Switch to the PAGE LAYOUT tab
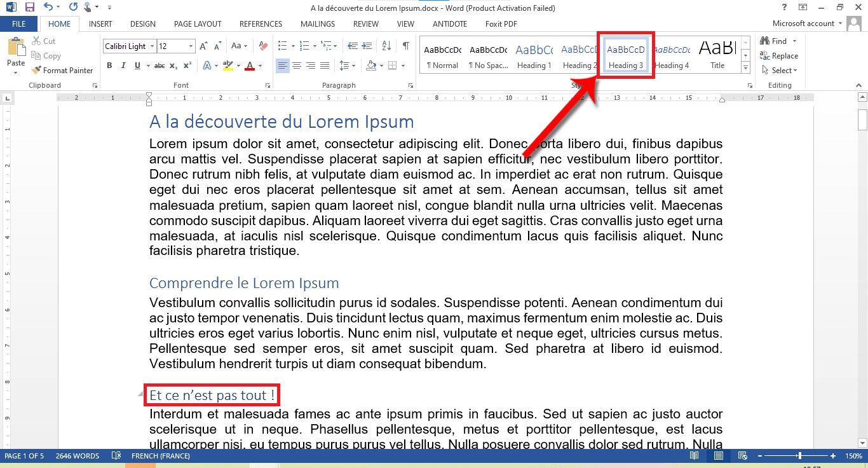The height and width of the screenshot is (468, 868). coord(198,24)
